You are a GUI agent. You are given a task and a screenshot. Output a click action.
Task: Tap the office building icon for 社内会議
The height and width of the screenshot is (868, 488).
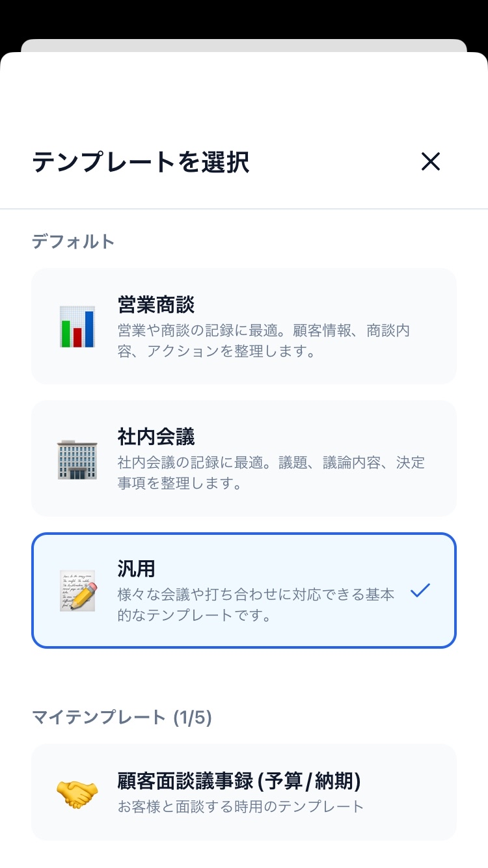coord(77,459)
